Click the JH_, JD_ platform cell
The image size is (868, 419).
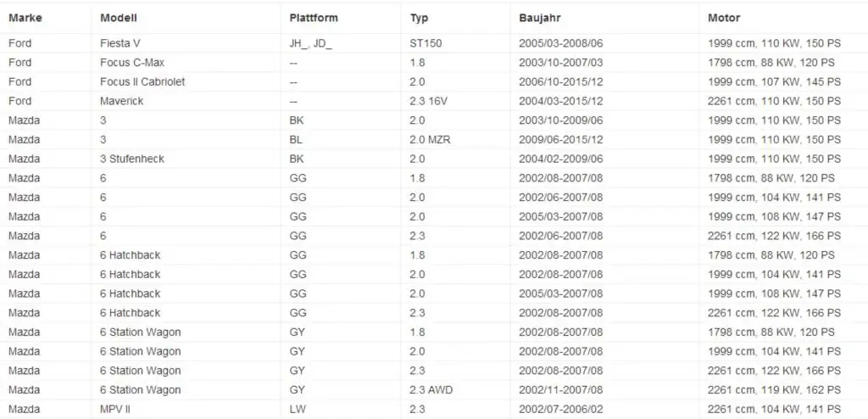coord(310,43)
